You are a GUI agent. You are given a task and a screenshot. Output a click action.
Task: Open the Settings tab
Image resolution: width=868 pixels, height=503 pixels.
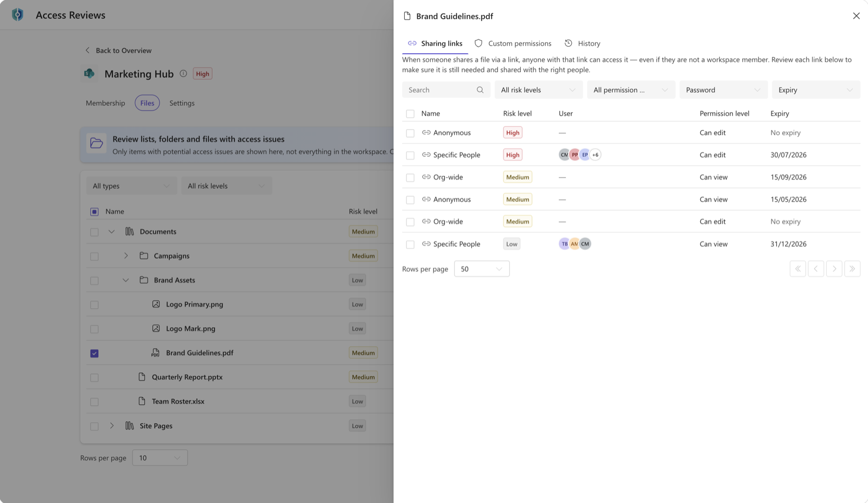pos(182,103)
